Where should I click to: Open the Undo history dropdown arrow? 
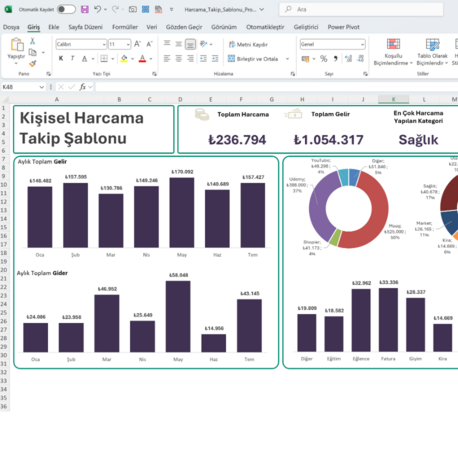point(105,10)
